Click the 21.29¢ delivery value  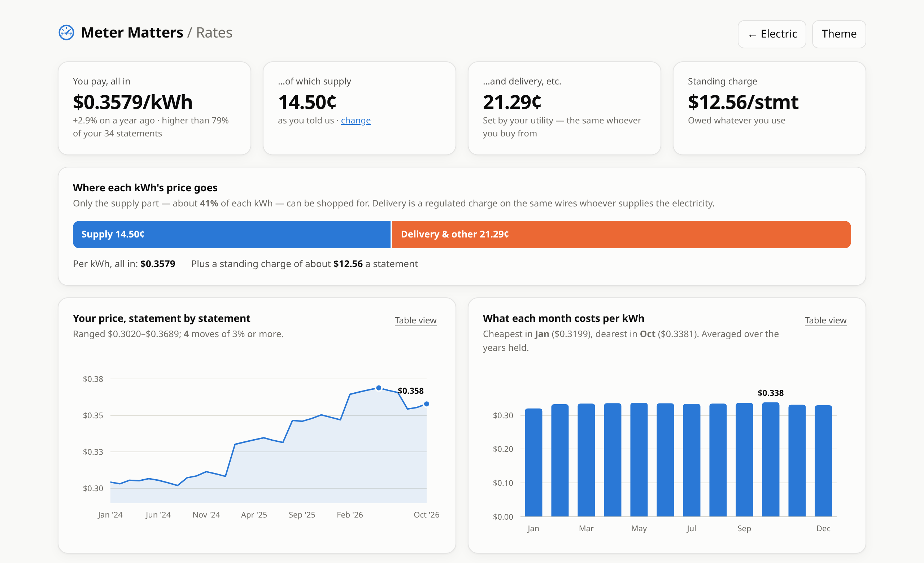[x=512, y=102]
